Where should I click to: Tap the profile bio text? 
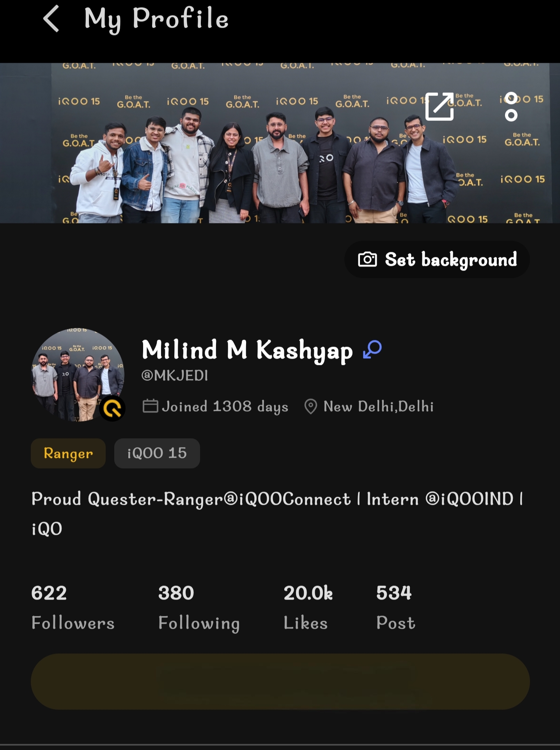[x=277, y=513]
